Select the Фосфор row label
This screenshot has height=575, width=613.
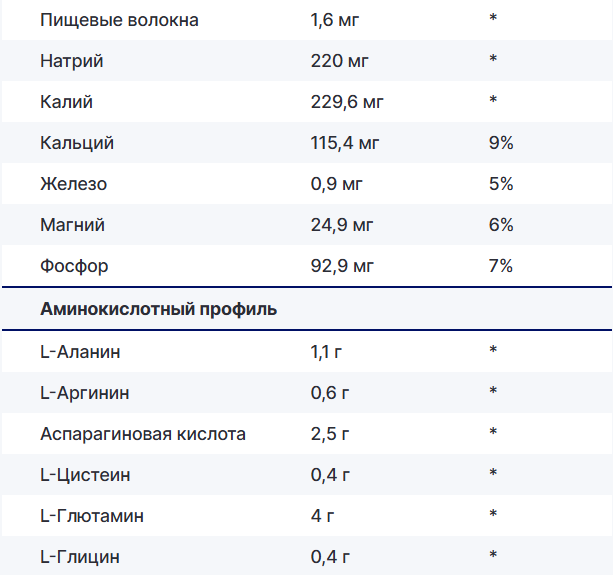(x=75, y=266)
